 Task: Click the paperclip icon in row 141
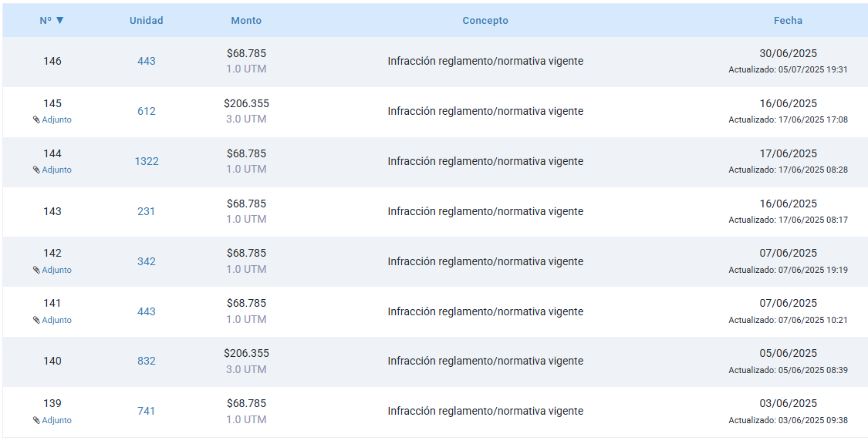(36, 321)
